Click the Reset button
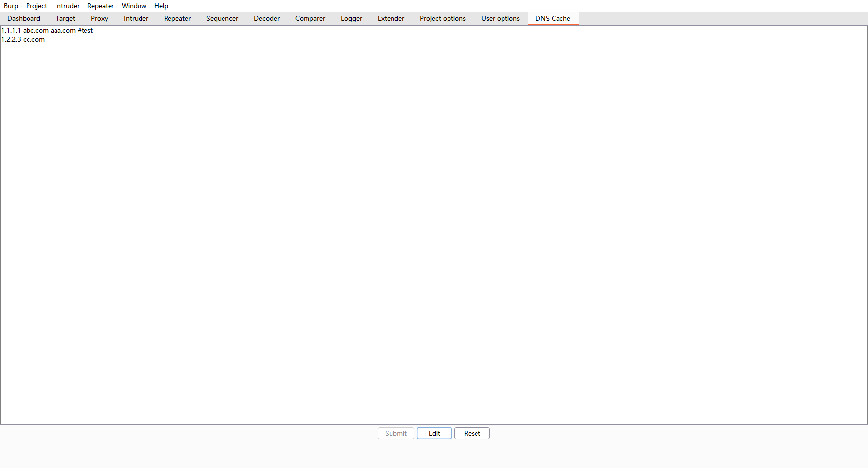Image resolution: width=868 pixels, height=468 pixels. [x=472, y=433]
